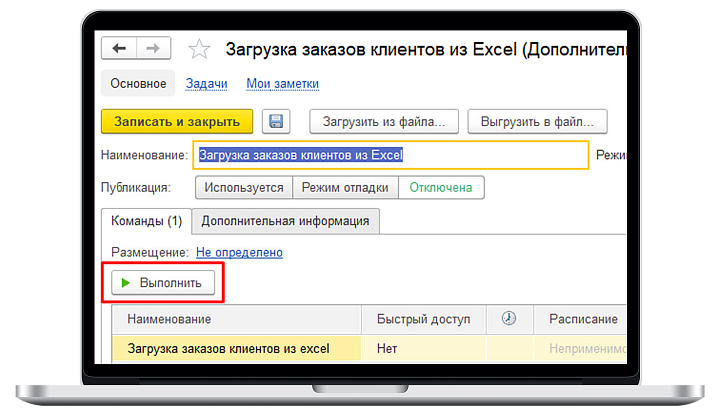Select row Загрузка заказов клиентов из excel

(235, 349)
